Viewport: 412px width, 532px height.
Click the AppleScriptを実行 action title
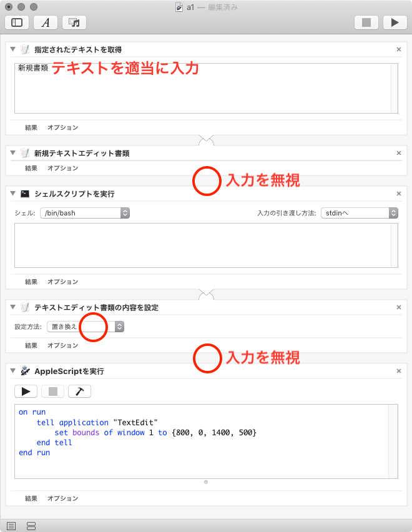pos(69,371)
